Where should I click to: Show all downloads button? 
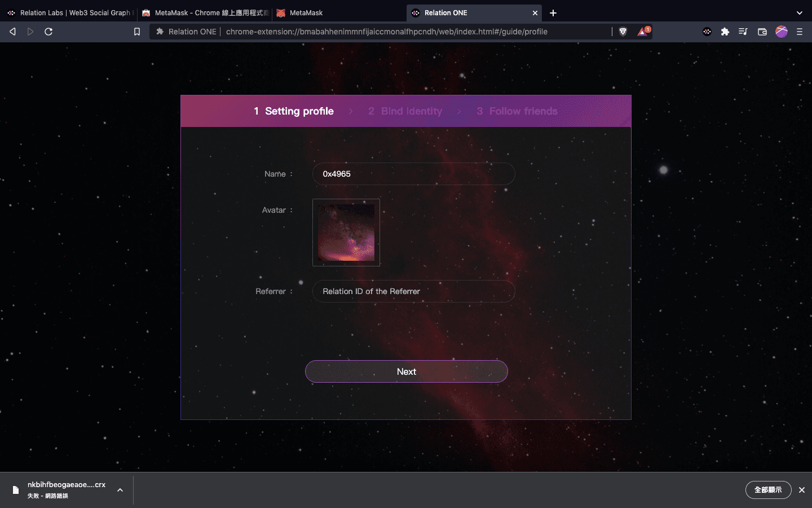(x=768, y=490)
